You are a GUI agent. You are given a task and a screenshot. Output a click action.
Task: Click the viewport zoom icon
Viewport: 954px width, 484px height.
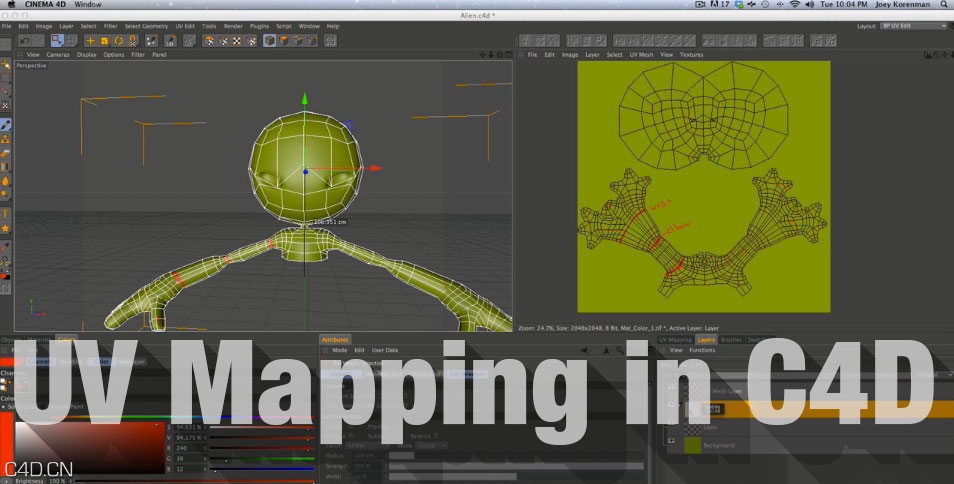(x=491, y=55)
